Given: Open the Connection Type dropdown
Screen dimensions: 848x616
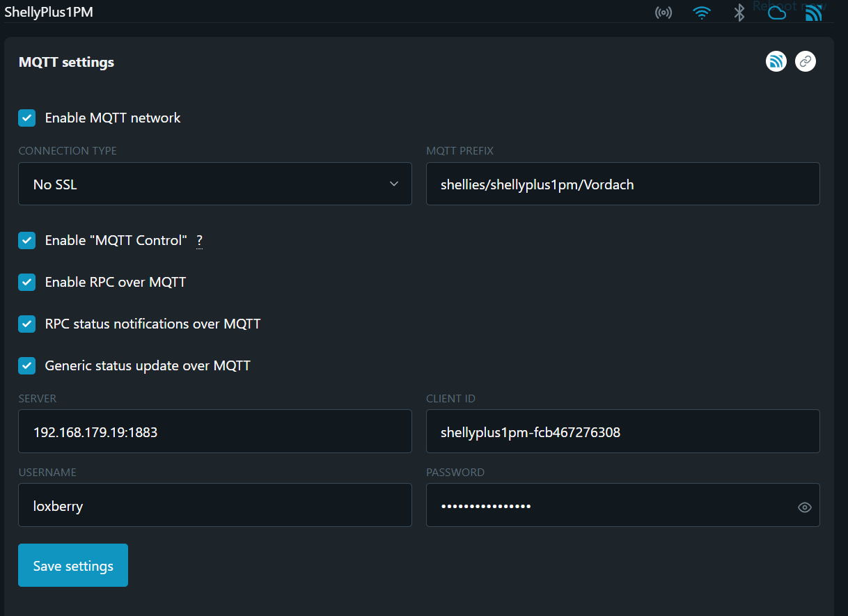Looking at the screenshot, I should point(214,184).
